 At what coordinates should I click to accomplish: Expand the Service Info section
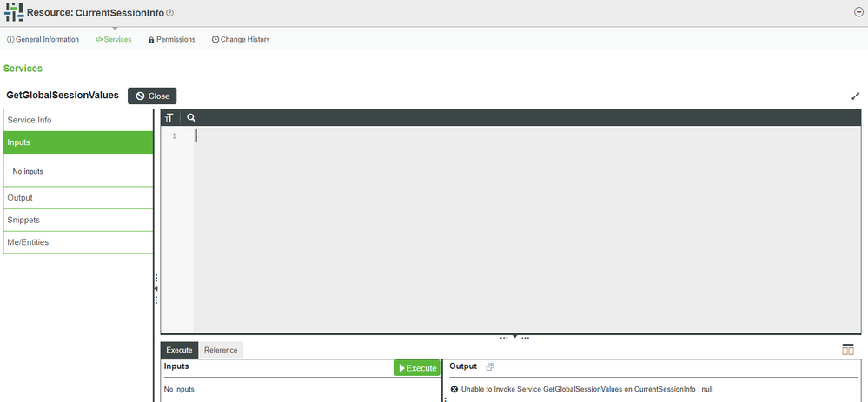(78, 120)
